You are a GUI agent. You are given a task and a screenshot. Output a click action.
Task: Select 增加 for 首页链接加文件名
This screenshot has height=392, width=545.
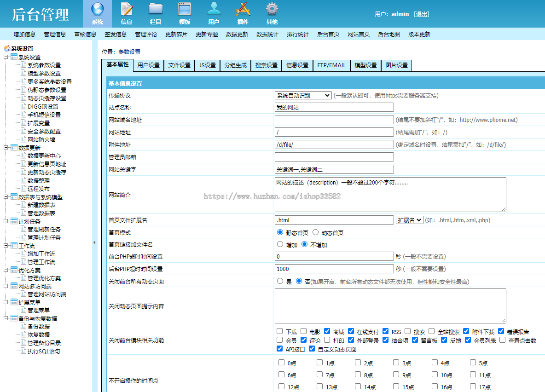coord(280,244)
